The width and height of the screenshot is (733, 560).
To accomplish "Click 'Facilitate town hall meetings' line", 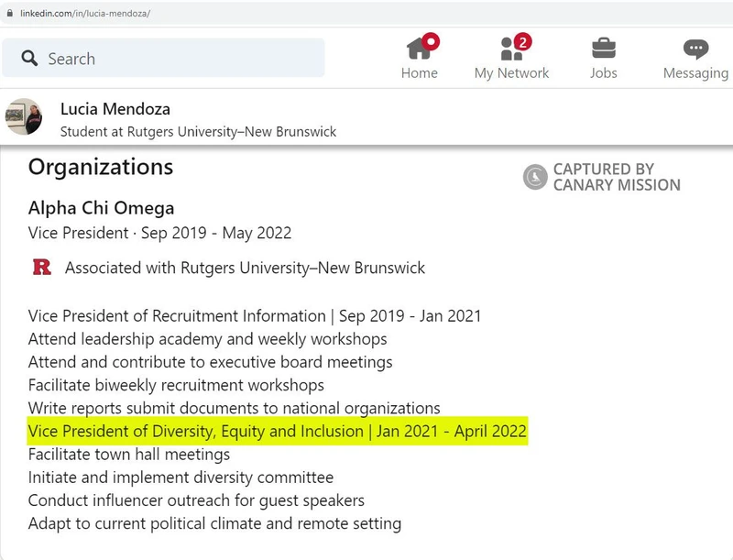I will point(129,455).
